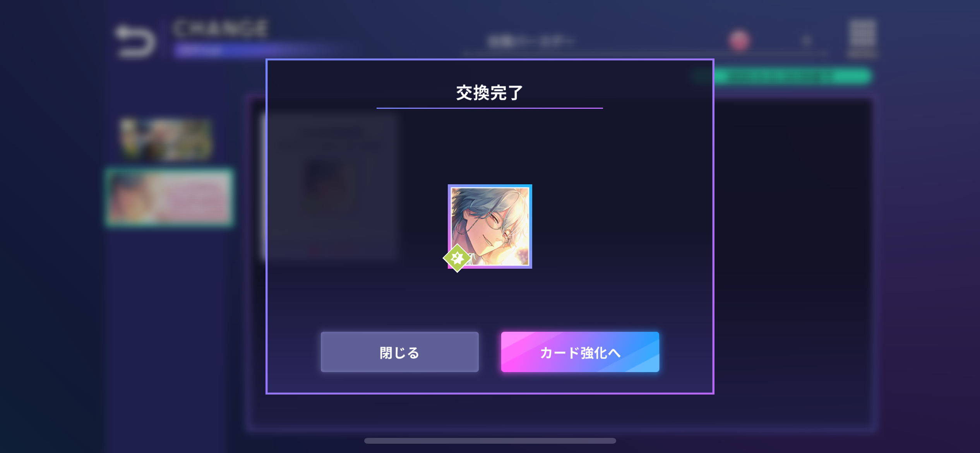Open the grid menu icon
The height and width of the screenshot is (453, 980).
[862, 39]
